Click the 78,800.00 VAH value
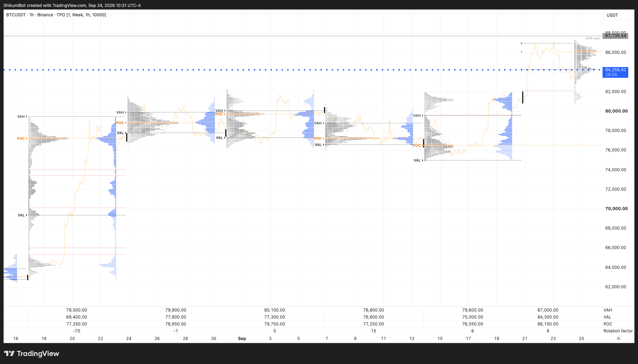The image size is (638, 364). (x=374, y=310)
